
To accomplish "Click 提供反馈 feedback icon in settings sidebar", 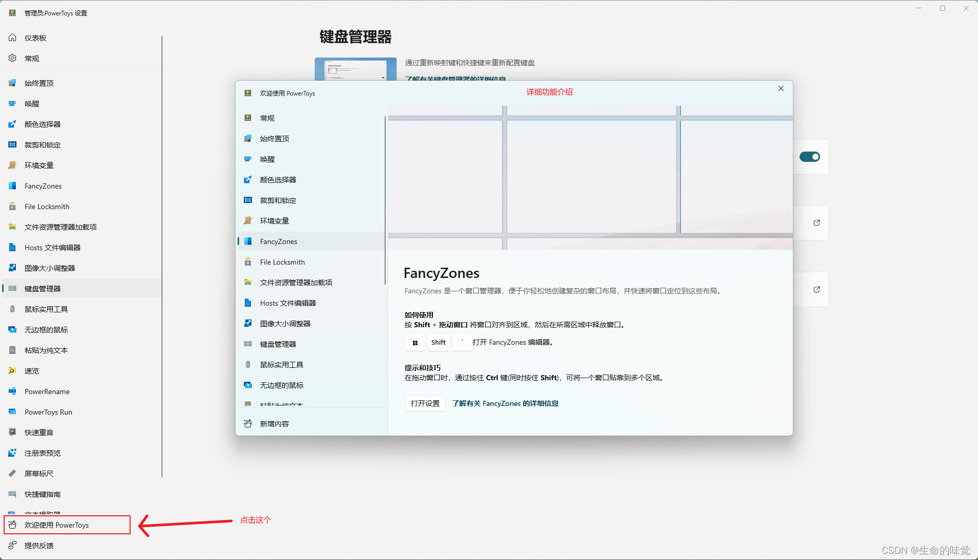I will 12,545.
